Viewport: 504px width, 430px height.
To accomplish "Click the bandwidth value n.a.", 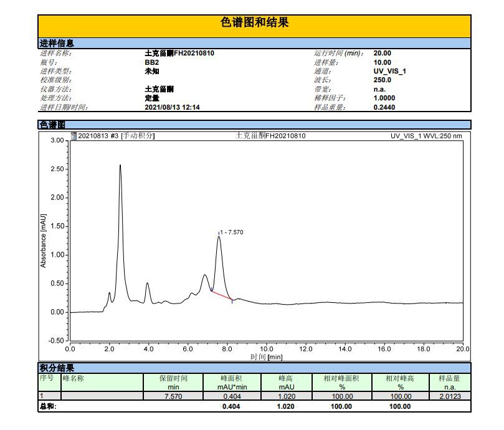I will pyautogui.click(x=379, y=89).
